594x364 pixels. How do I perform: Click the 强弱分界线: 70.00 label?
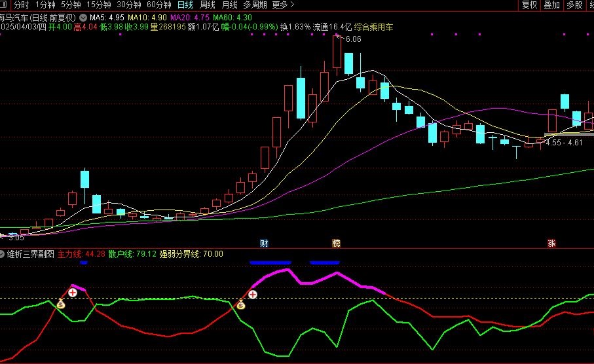point(191,254)
